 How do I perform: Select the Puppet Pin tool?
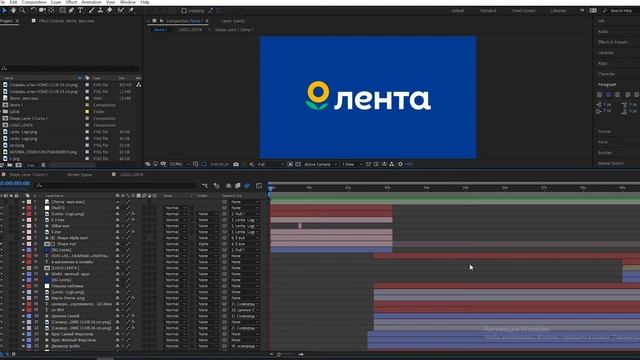131,11
